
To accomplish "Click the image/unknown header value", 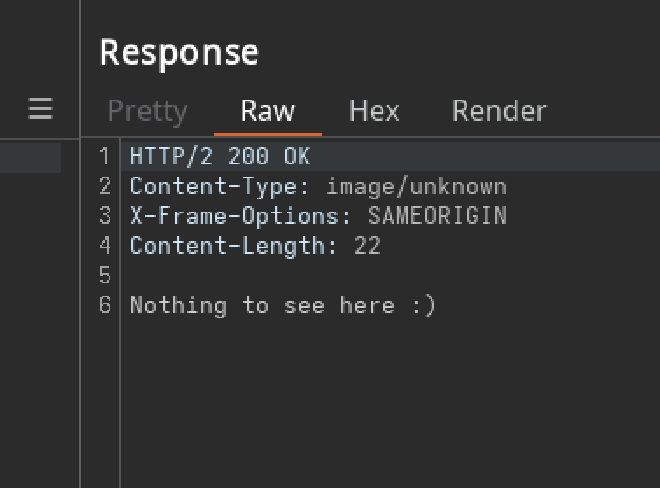I will (x=416, y=187).
